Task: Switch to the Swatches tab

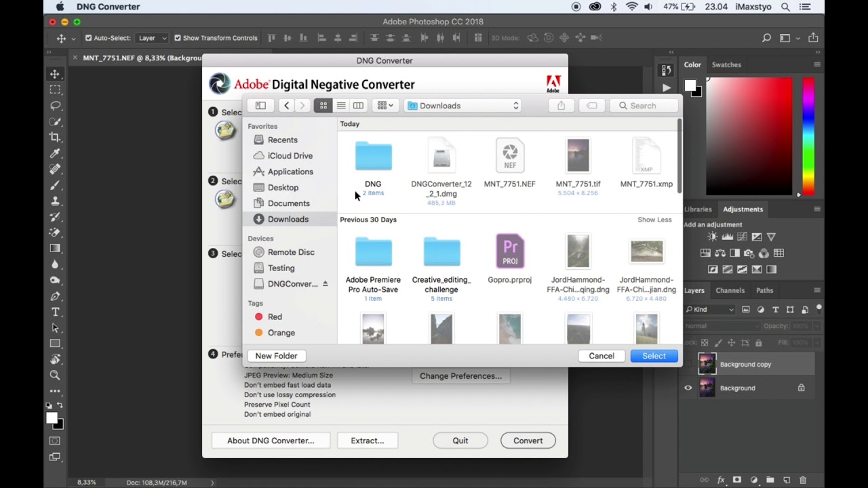Action: [x=726, y=64]
